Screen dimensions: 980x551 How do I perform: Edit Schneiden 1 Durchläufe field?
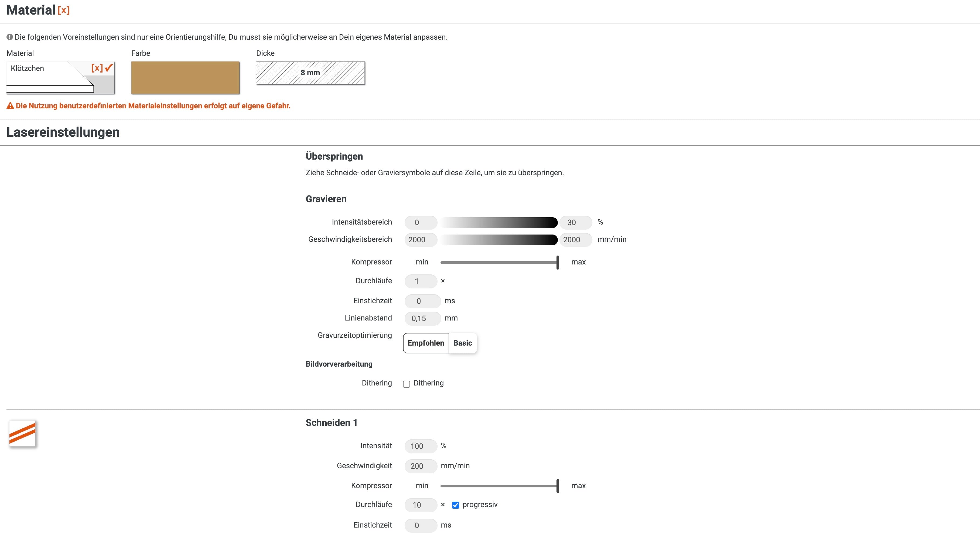point(421,505)
